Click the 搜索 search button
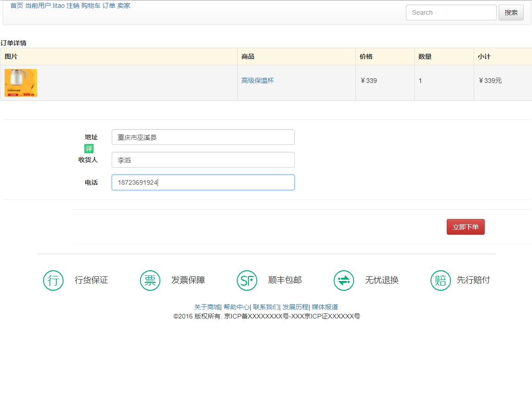532x412 pixels. tap(511, 12)
